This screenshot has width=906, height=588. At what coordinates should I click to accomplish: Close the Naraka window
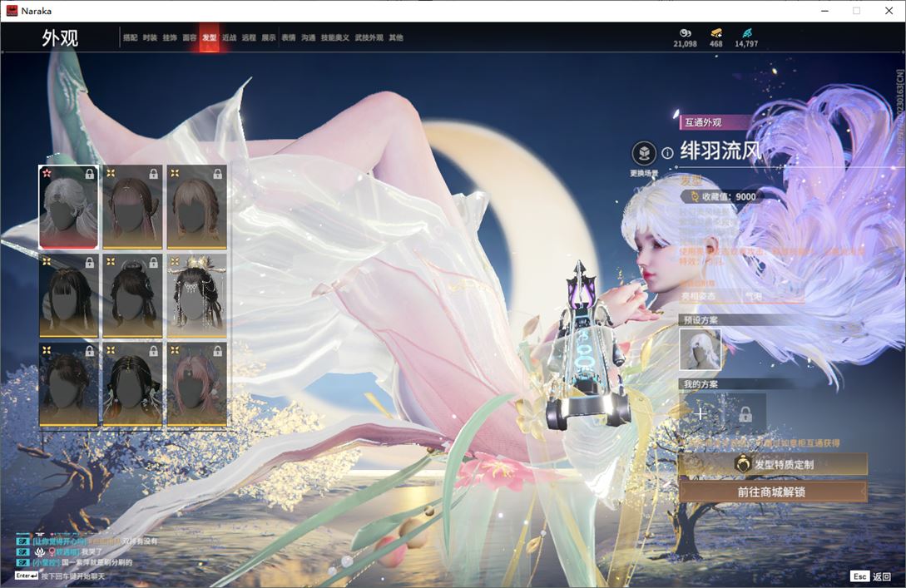click(889, 11)
